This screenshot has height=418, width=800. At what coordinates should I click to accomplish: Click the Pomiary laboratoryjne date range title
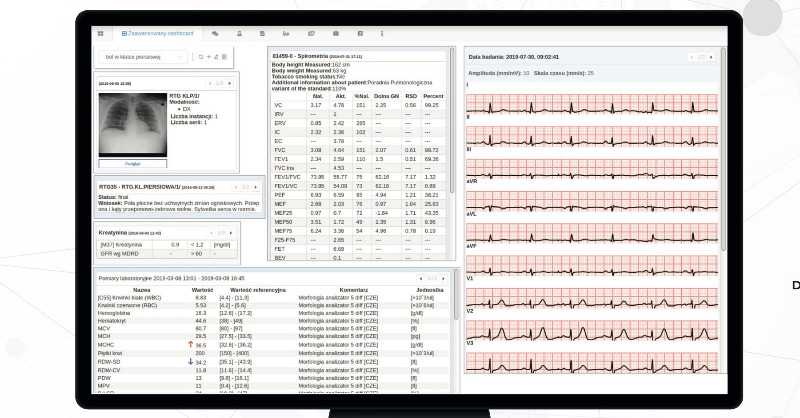pos(171,279)
